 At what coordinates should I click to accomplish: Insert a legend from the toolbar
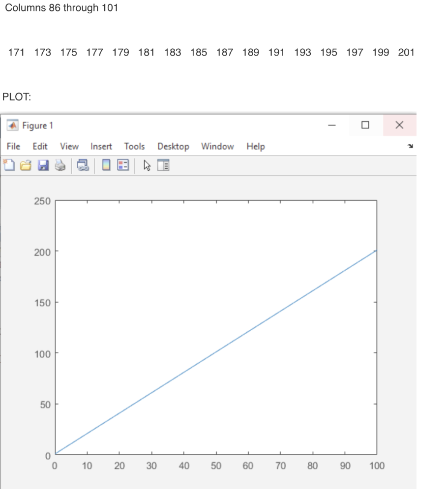122,165
